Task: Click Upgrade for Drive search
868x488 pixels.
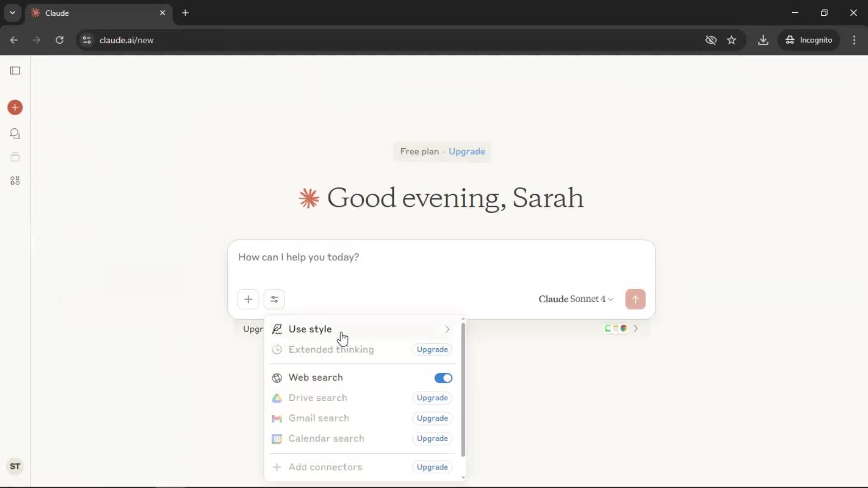Action: pyautogui.click(x=432, y=398)
